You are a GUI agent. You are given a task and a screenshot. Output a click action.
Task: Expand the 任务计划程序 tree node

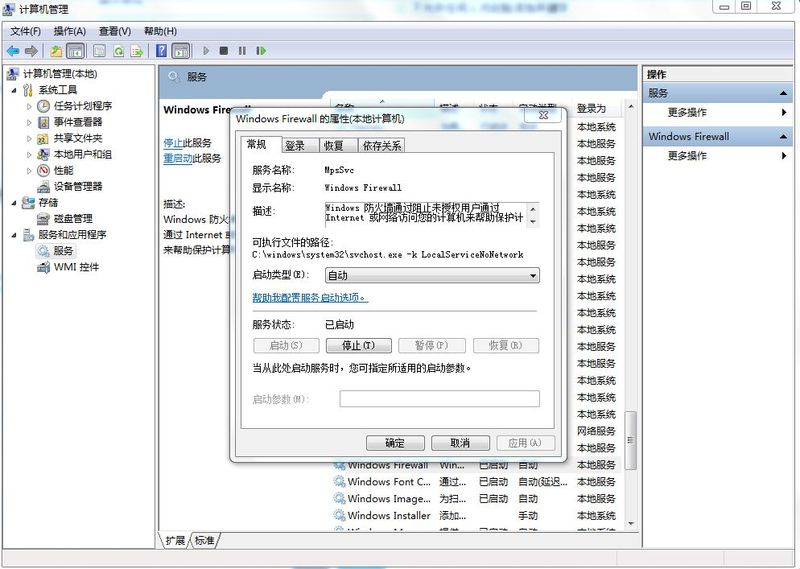(x=28, y=106)
